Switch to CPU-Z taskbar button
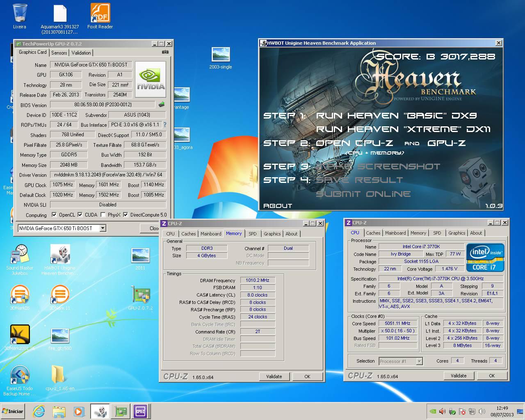Image resolution: width=525 pixels, height=420 pixels. point(140,411)
